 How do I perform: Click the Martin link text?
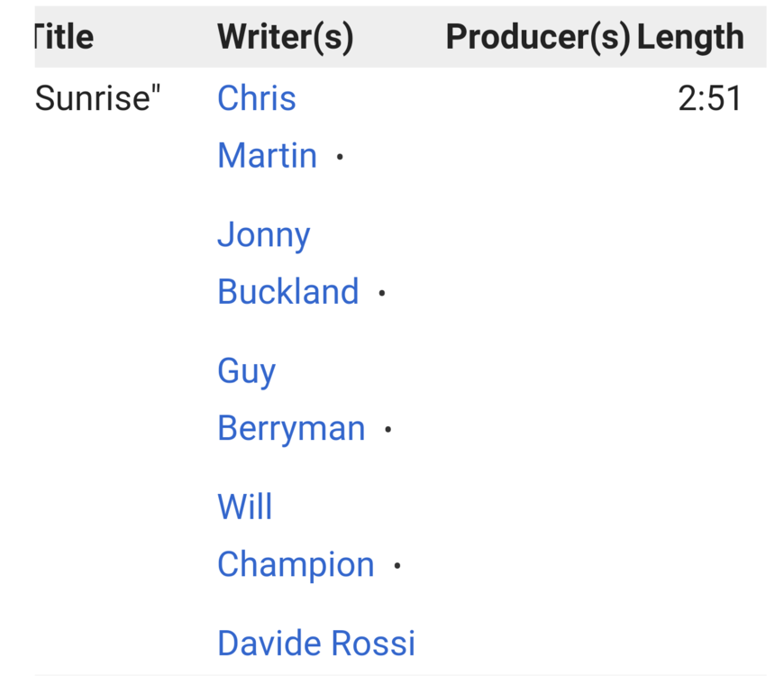point(267,156)
